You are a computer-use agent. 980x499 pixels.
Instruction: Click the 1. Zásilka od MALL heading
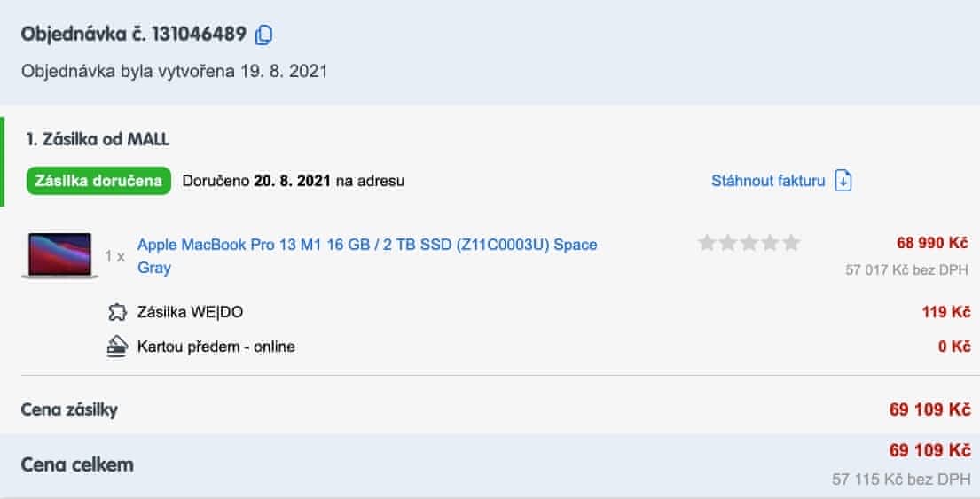click(x=98, y=139)
